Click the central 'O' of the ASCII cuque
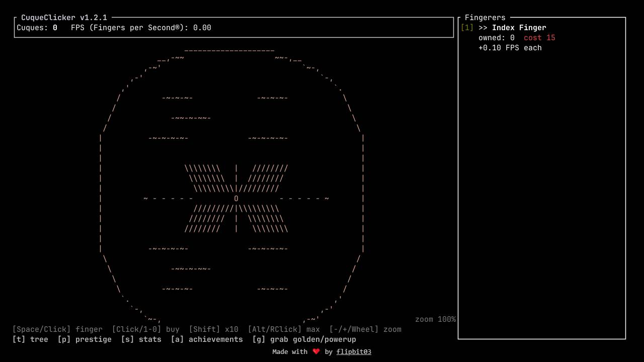 236,199
